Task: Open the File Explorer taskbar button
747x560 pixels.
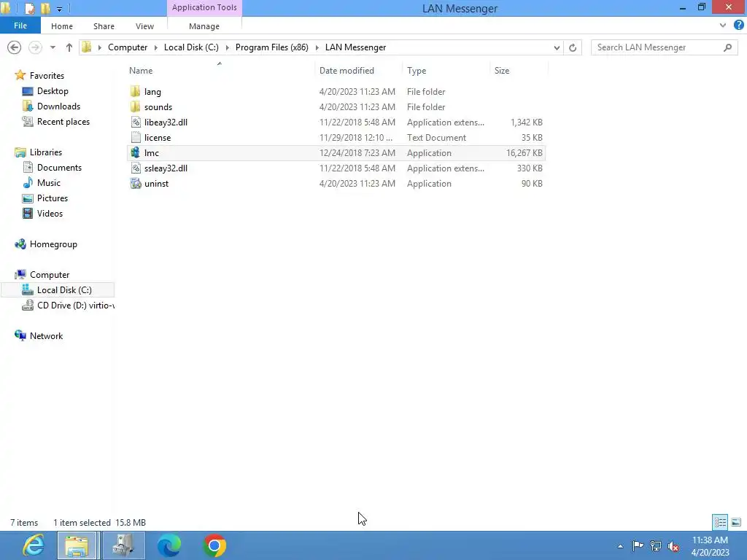Action: point(77,545)
